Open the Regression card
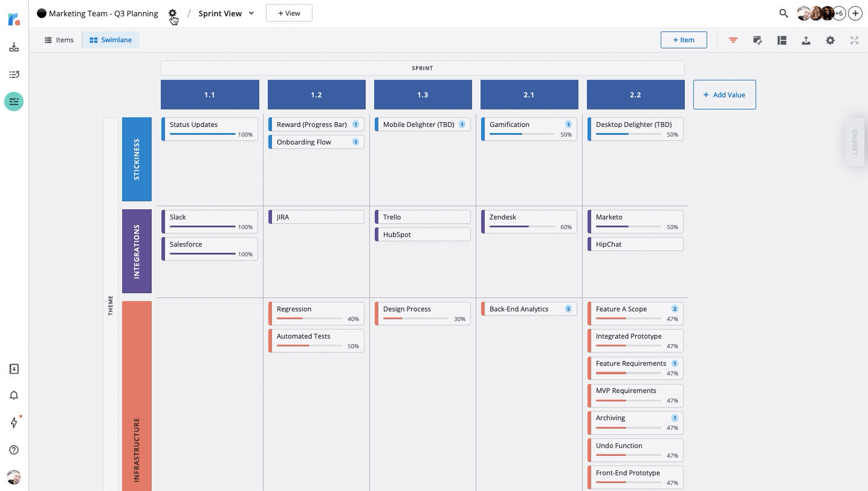Viewport: 868px width, 491px height. [x=316, y=313]
